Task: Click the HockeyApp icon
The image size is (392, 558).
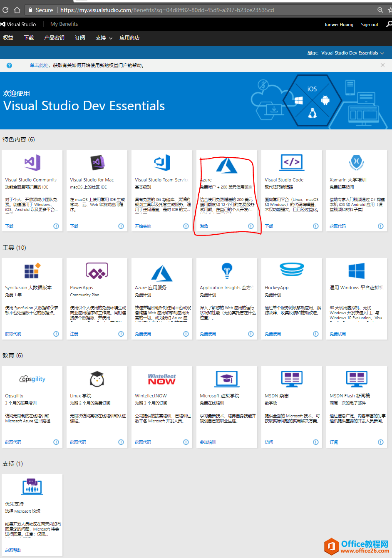Action: coord(292,270)
